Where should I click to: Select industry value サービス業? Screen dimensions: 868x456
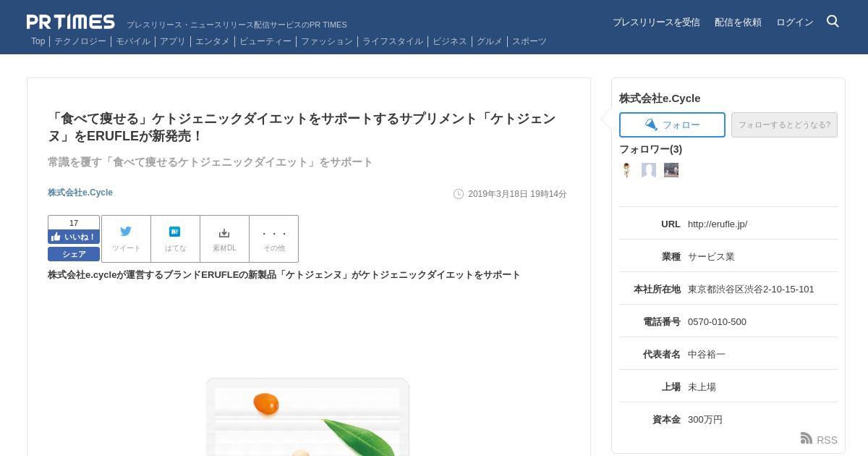tap(711, 257)
